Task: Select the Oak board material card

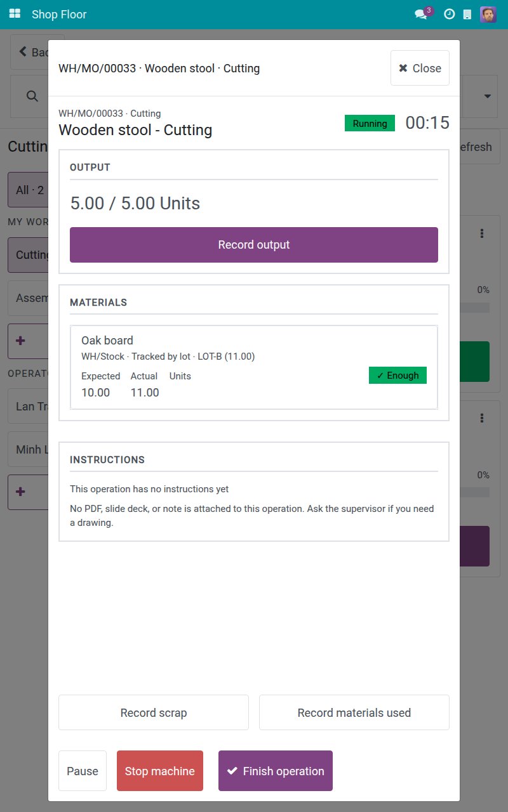Action: (x=254, y=367)
